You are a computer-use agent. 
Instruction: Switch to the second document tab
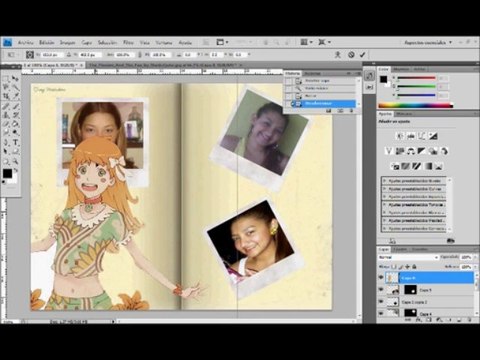[163, 65]
